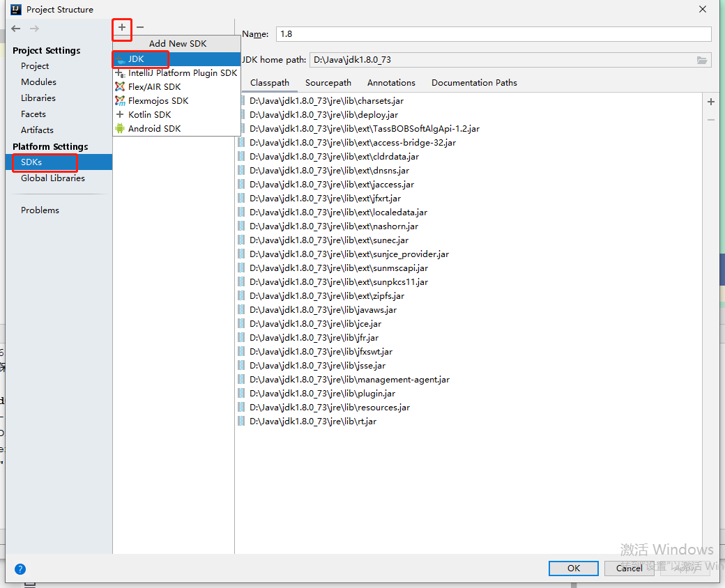Click the Name input field
The height and width of the screenshot is (588, 725).
coord(494,34)
